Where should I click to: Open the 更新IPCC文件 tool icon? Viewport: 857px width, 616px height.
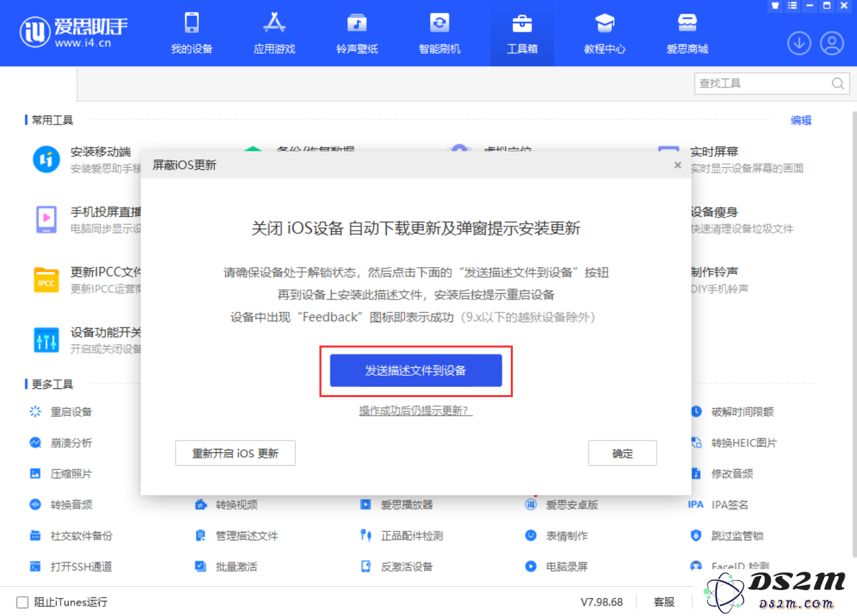(47, 279)
